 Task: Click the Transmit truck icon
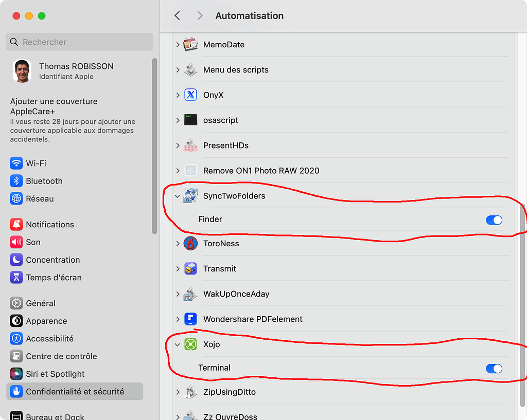(190, 268)
